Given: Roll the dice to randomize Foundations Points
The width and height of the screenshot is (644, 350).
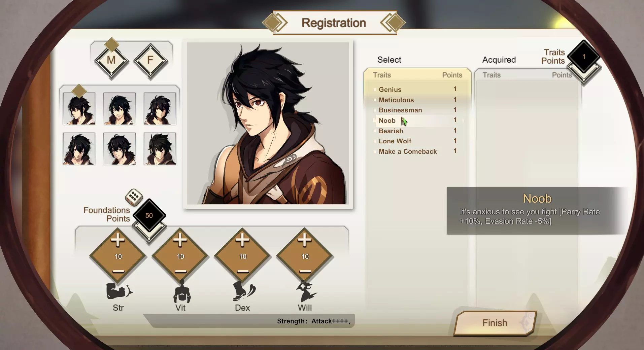Looking at the screenshot, I should (134, 197).
